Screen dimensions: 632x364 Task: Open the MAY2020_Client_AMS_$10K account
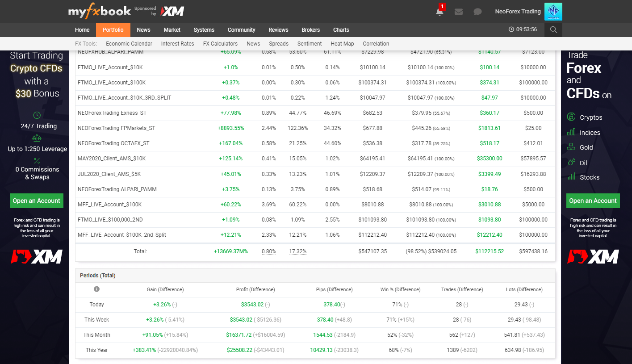click(112, 159)
